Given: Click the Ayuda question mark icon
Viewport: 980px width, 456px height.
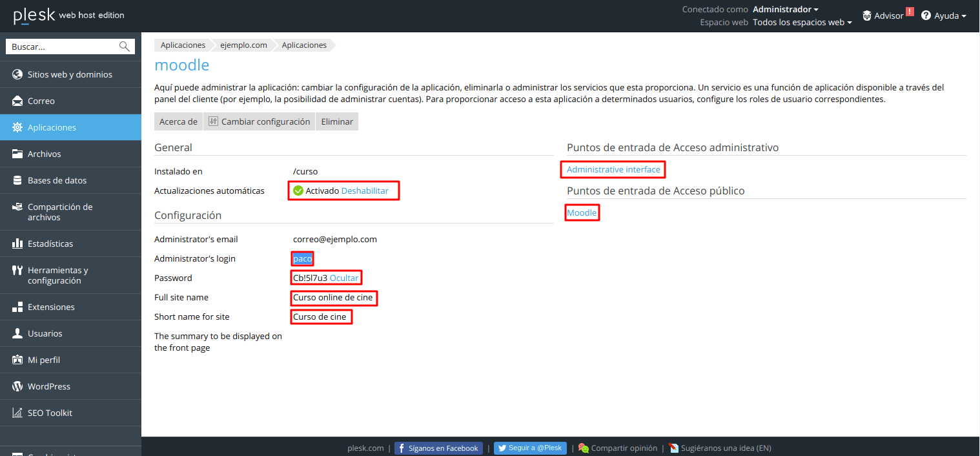Looking at the screenshot, I should pyautogui.click(x=926, y=16).
